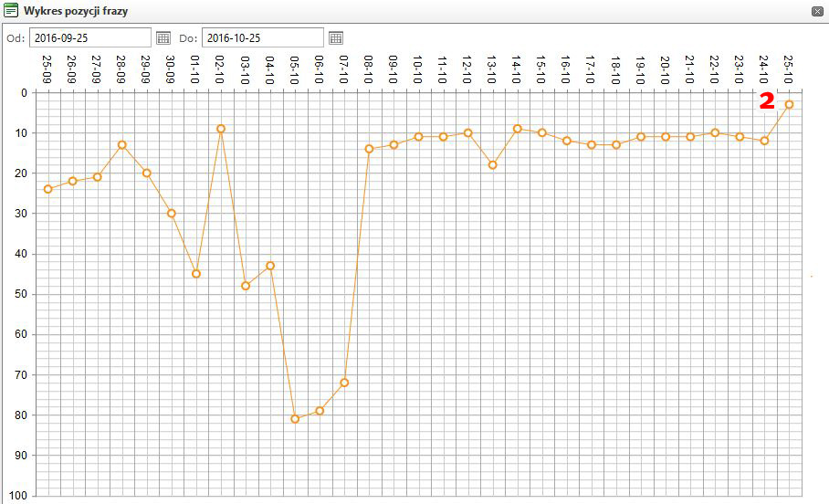Screen dimensions: 829x504
Task: Select the chart data point for 04-10
Action: point(270,266)
